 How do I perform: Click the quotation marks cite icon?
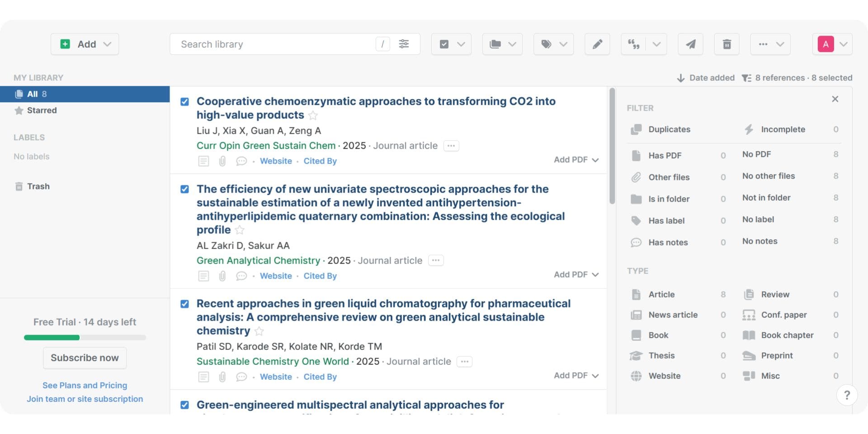coord(633,44)
